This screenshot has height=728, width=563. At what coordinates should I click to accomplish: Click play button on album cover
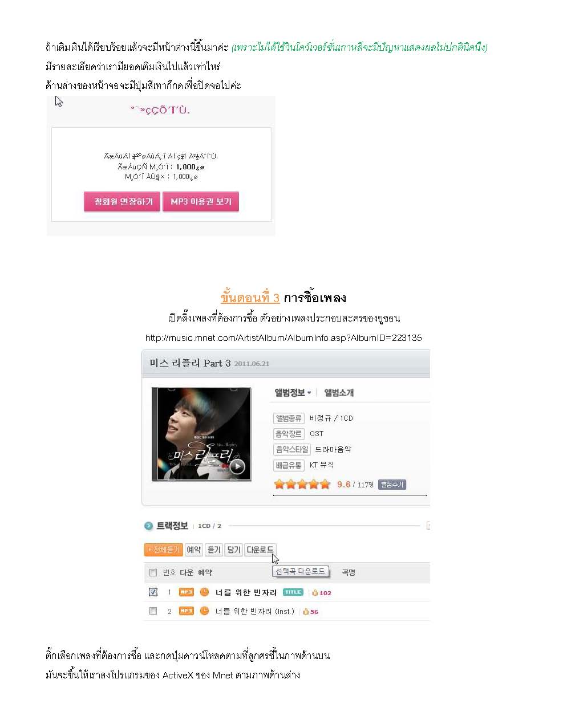(237, 467)
